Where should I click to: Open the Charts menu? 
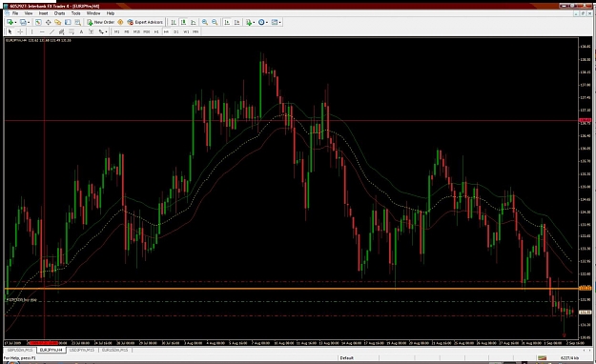(59, 13)
